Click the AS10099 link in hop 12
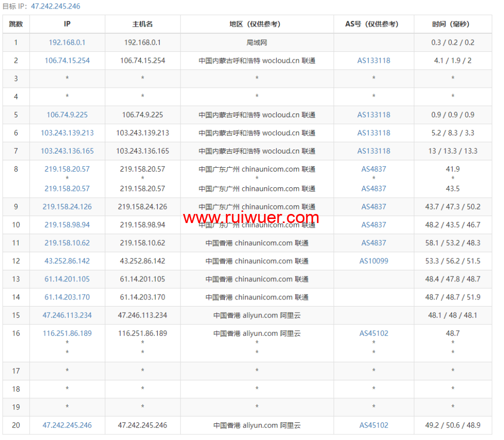Image resolution: width=504 pixels, height=440 pixels. pyautogui.click(x=373, y=261)
